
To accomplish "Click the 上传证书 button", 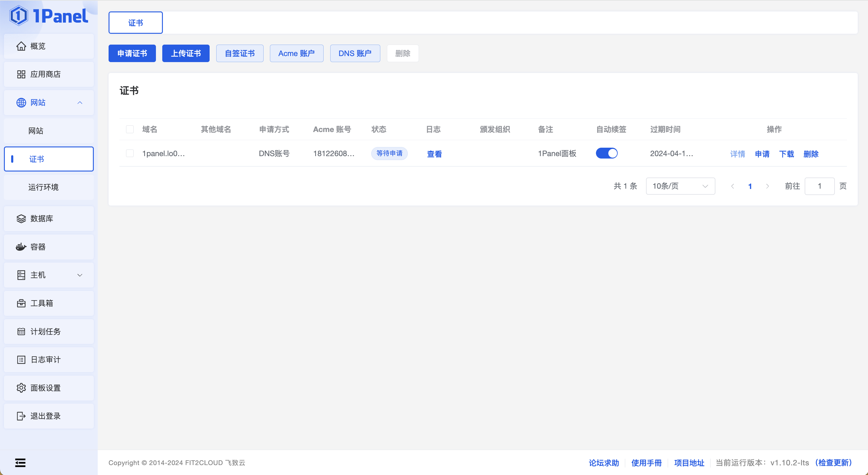I will point(186,53).
